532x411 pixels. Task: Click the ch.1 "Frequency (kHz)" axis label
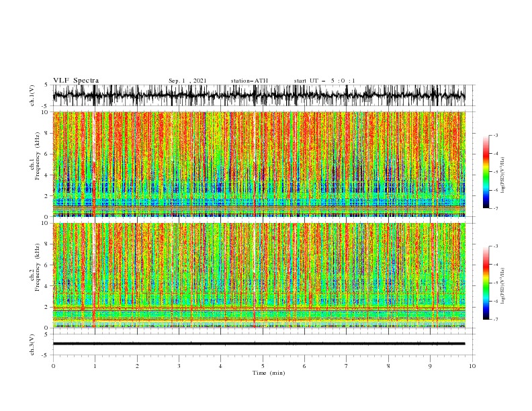(38, 156)
